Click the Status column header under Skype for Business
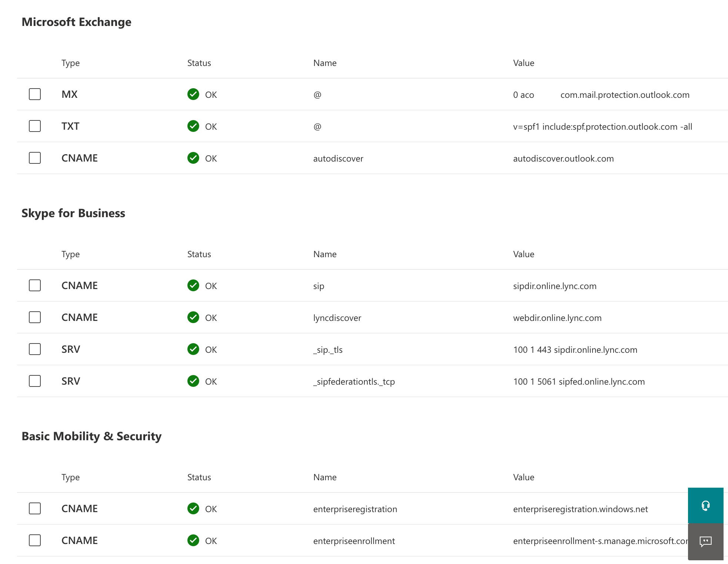This screenshot has width=728, height=564. pos(199,254)
